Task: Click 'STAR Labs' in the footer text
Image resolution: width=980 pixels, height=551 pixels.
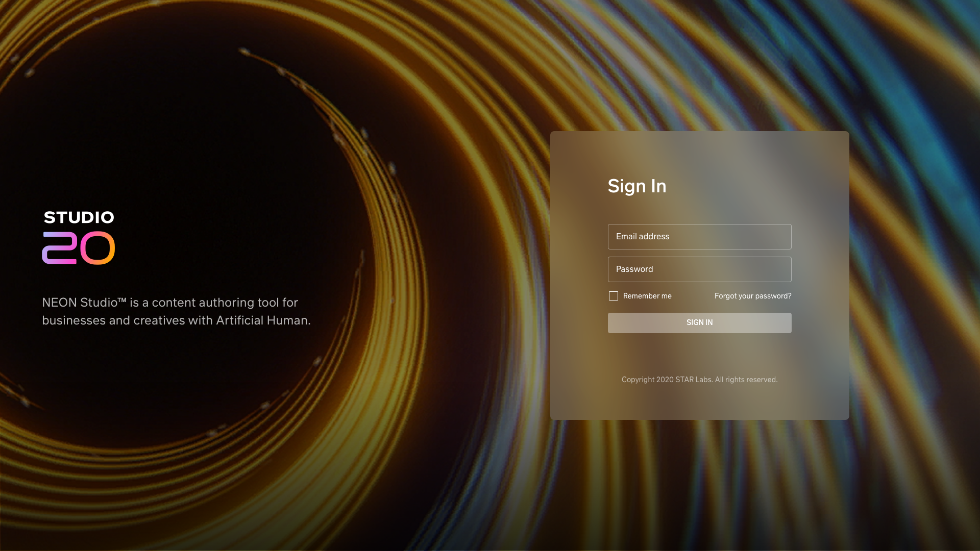Action: tap(693, 380)
